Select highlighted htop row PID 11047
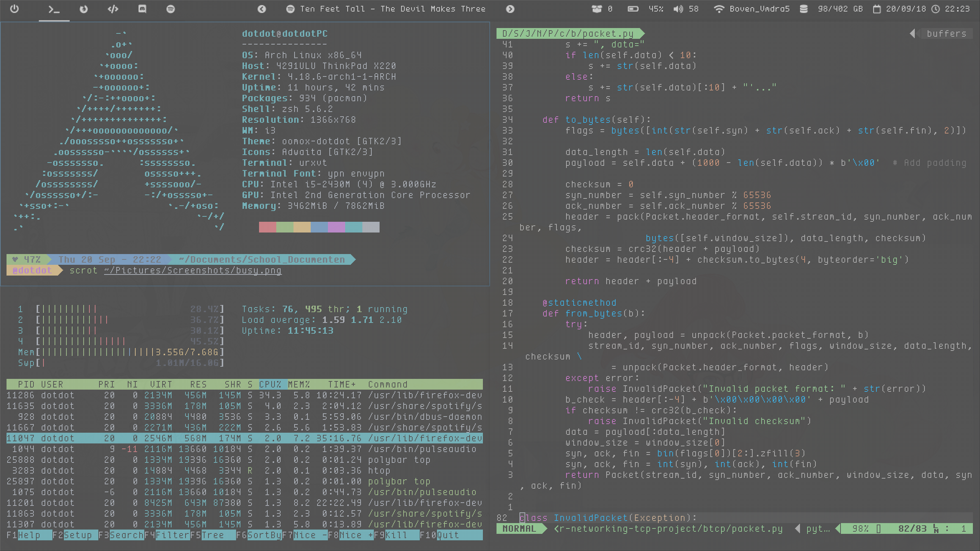The image size is (980, 551). pyautogui.click(x=245, y=438)
